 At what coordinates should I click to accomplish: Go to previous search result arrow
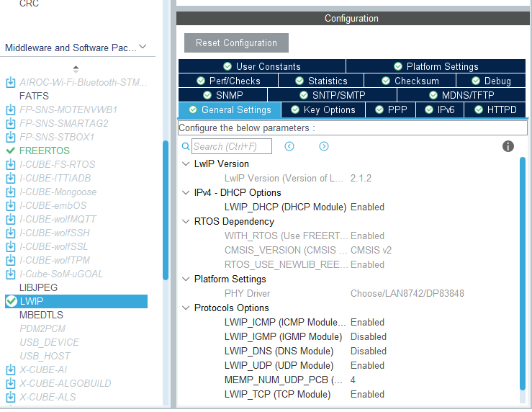click(289, 146)
